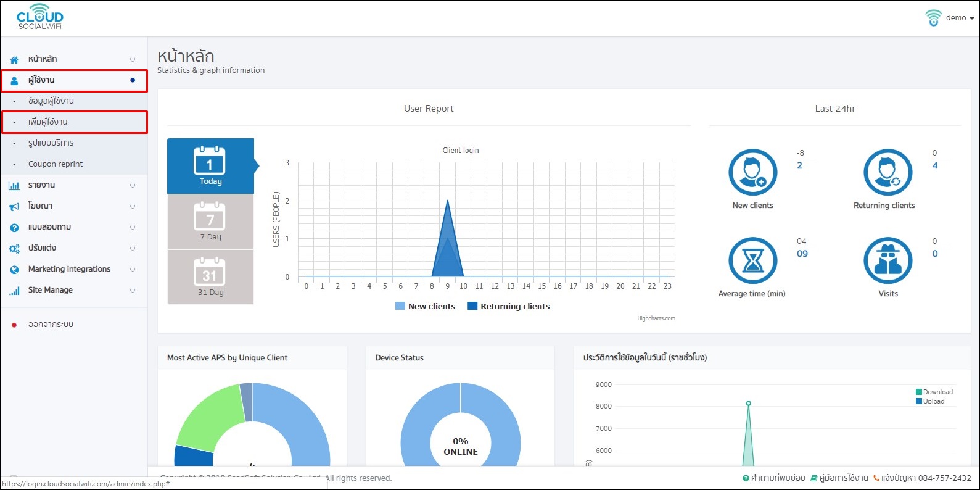
Task: Expand ปรับแต่ง menu circle indicator
Action: (133, 248)
